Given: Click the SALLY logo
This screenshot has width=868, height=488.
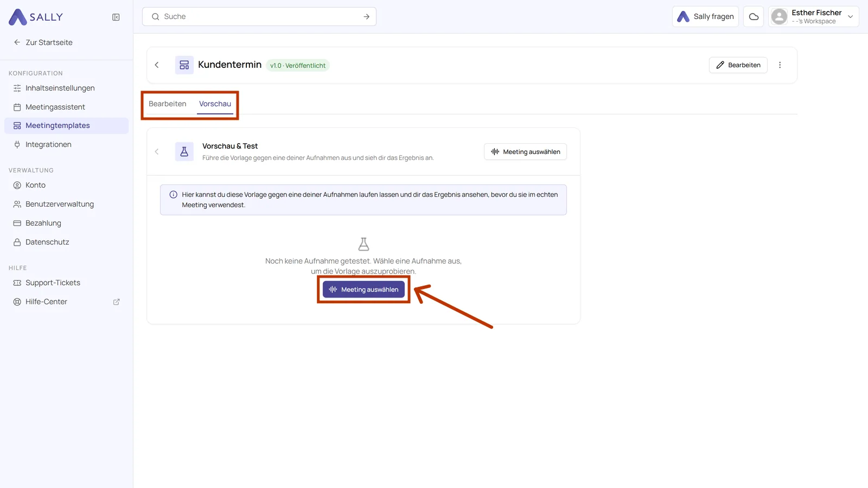Looking at the screenshot, I should (36, 17).
